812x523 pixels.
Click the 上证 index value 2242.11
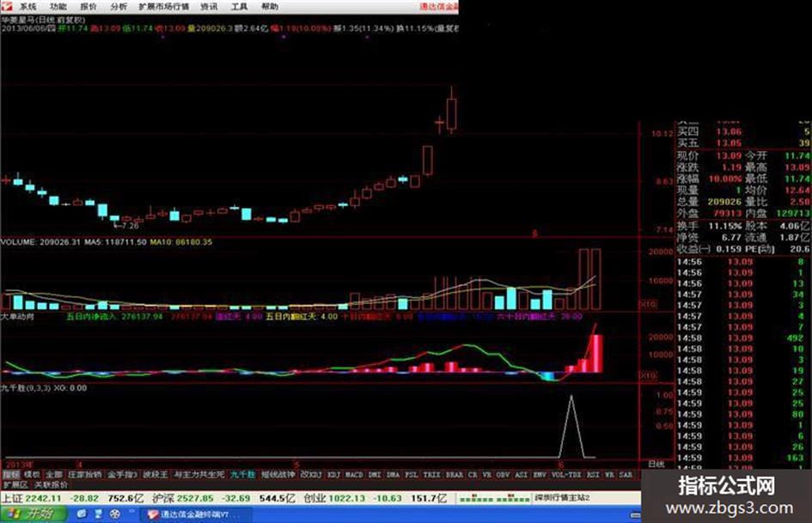[44, 498]
